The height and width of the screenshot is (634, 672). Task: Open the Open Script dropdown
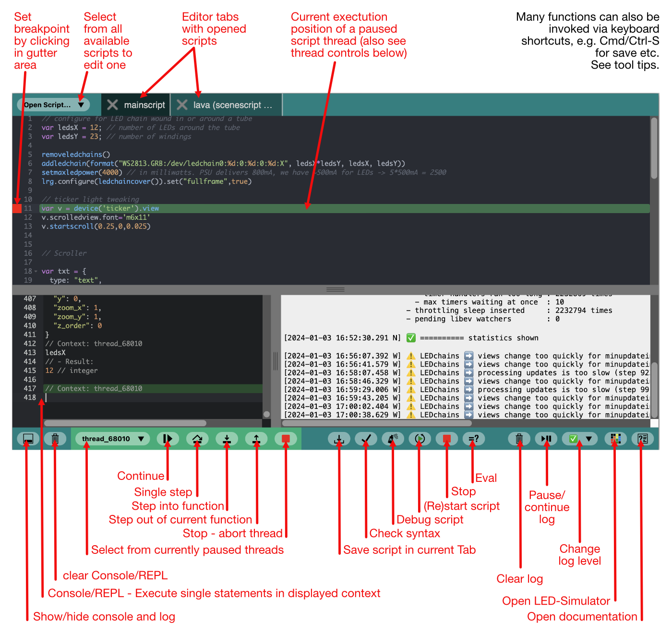point(53,105)
